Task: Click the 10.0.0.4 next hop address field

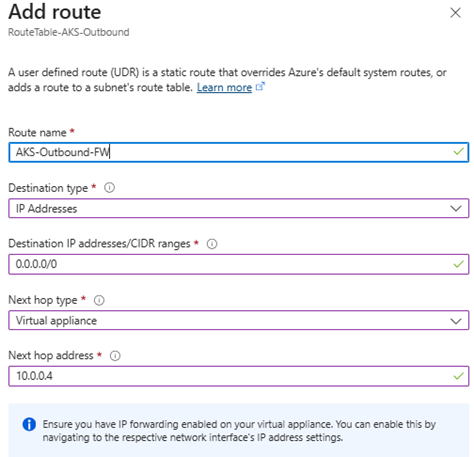Action: coord(238,376)
